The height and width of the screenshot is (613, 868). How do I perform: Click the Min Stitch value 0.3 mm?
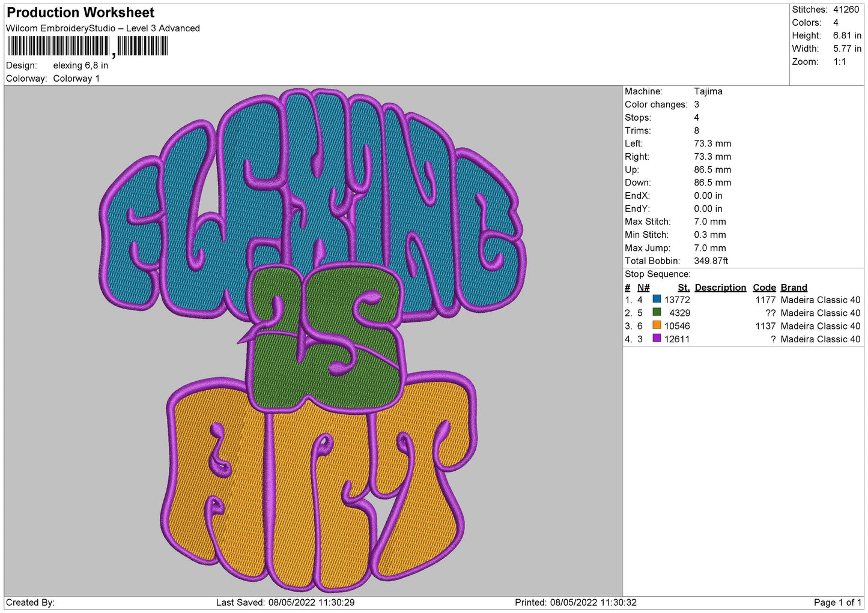(710, 235)
